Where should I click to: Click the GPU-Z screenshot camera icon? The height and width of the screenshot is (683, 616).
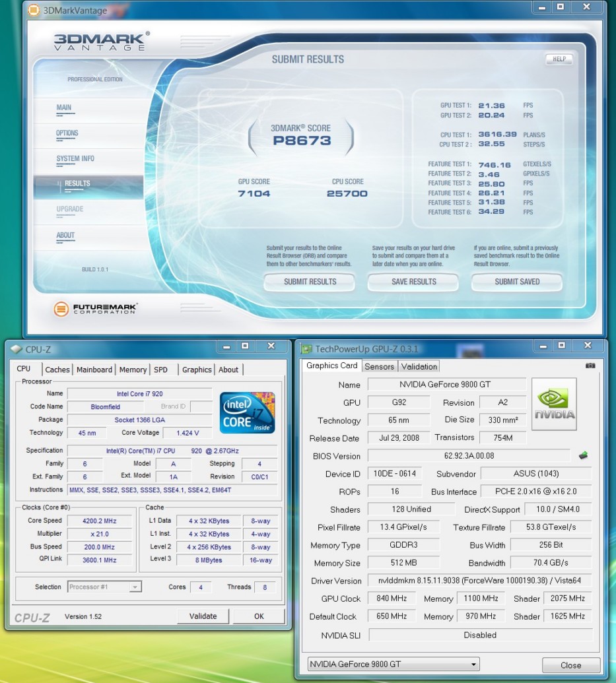tap(590, 366)
